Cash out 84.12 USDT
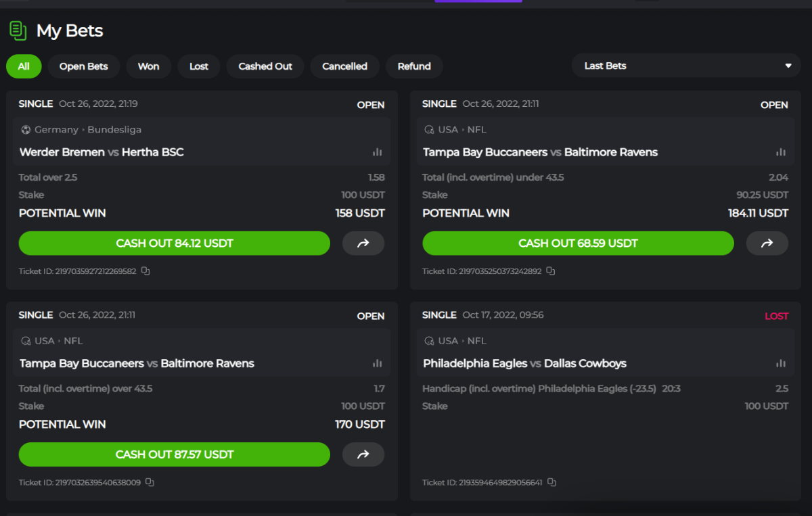Viewport: 812px width, 516px height. pyautogui.click(x=175, y=243)
